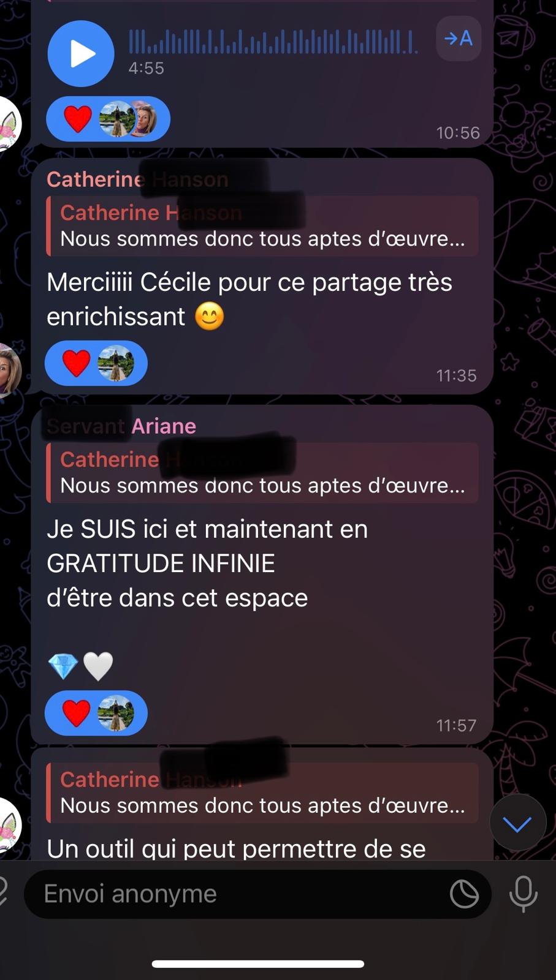Tap the unicorn avatar beside voice message
This screenshot has height=980, width=556.
(9, 123)
